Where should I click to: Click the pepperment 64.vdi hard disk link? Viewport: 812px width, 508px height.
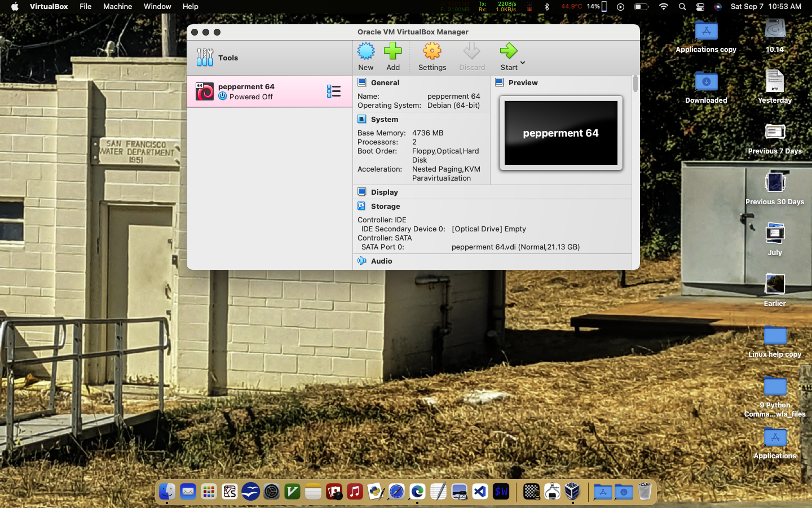515,247
